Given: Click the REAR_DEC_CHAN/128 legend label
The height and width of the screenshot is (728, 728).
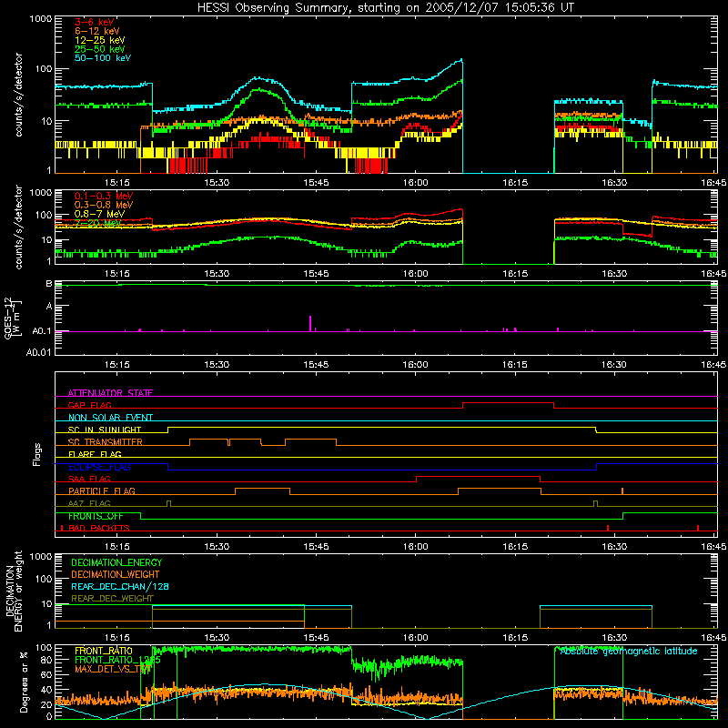Looking at the screenshot, I should click(120, 586).
